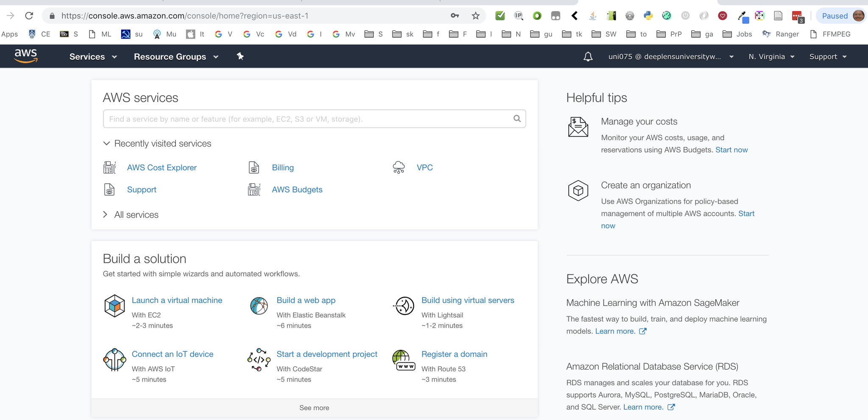Open the Support link in recent services

click(x=142, y=190)
